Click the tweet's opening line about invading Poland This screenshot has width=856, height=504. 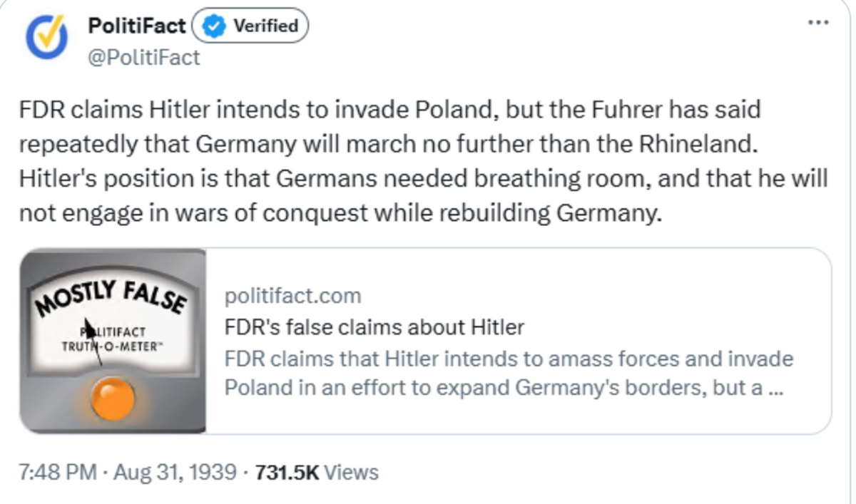[389, 110]
